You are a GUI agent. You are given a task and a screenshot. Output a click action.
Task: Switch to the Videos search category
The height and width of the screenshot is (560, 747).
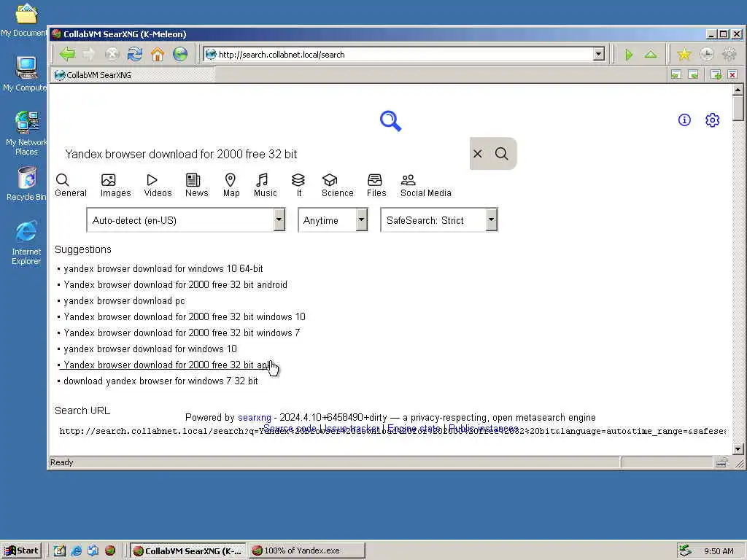(x=158, y=186)
